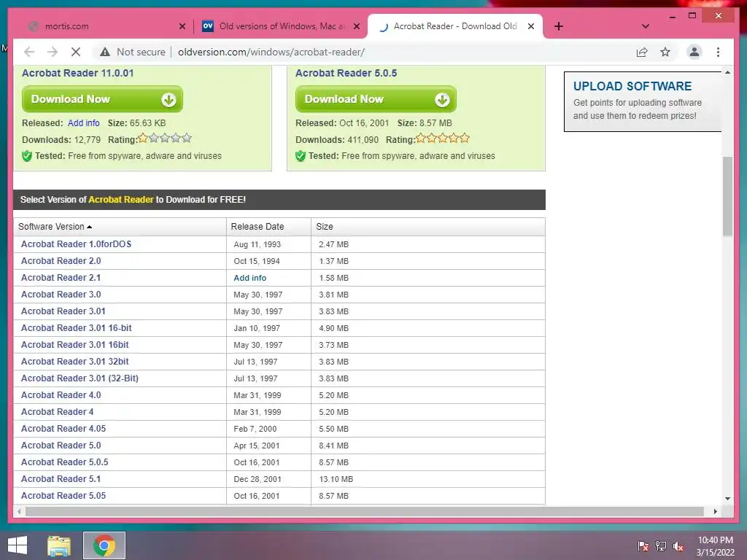Click the browser forward arrow

pyautogui.click(x=53, y=52)
